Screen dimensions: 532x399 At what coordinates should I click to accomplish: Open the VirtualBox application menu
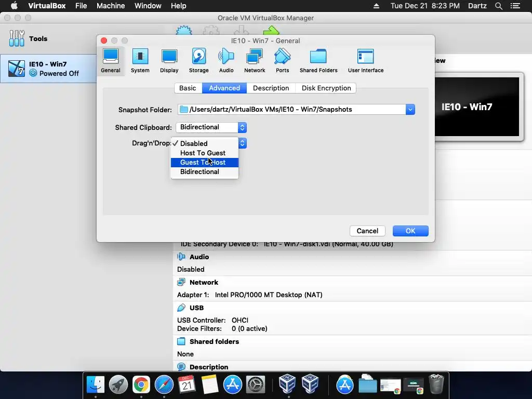coord(47,6)
